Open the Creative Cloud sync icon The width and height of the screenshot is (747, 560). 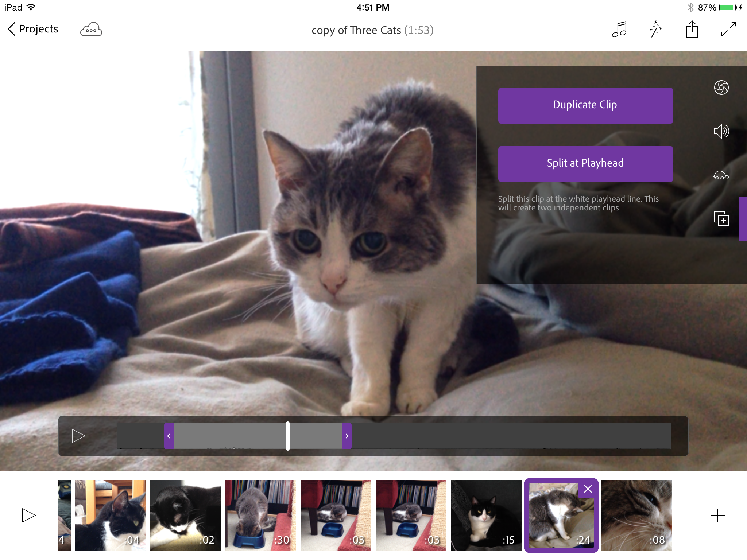pyautogui.click(x=91, y=30)
